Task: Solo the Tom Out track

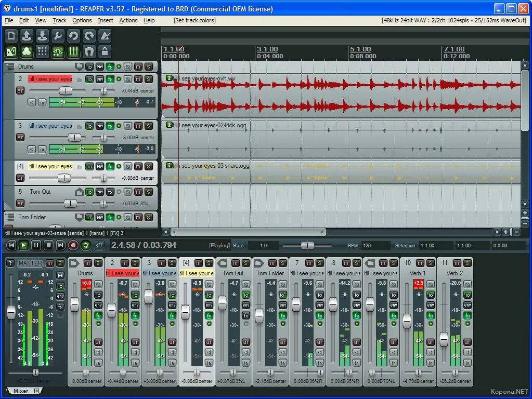Action: [x=149, y=192]
